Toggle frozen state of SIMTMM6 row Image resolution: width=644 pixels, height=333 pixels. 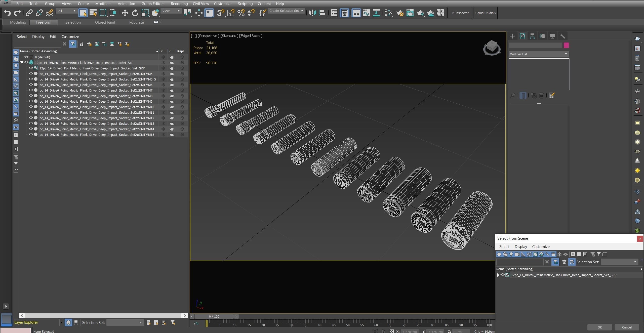tap(163, 85)
